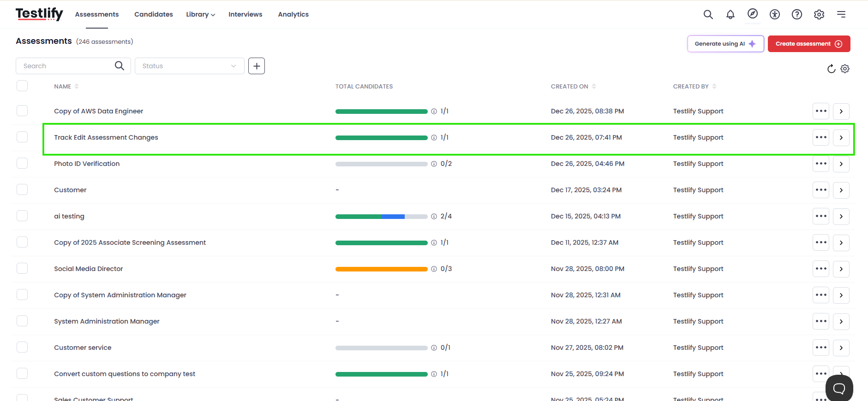Click the search magnifier icon in top bar
This screenshot has height=401, width=868.
click(x=708, y=14)
